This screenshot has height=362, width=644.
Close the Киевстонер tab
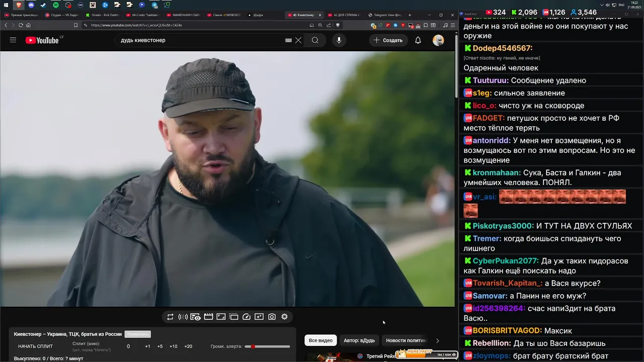pos(319,15)
